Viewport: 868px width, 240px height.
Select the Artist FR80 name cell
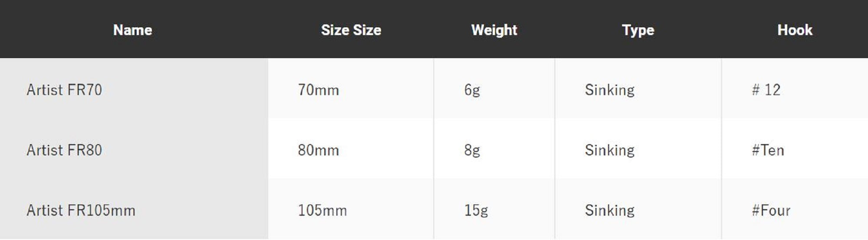click(64, 150)
